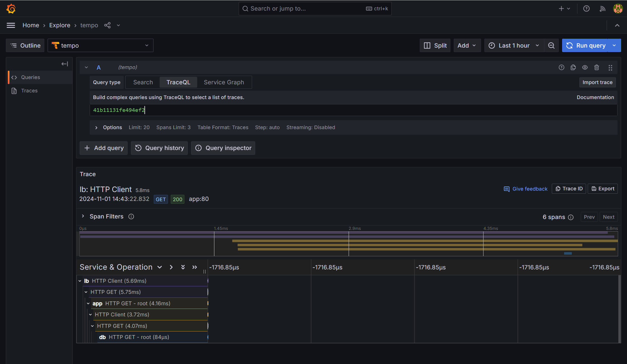Delete query A with trash icon
Viewport: 627px width, 364px height.
[596, 67]
